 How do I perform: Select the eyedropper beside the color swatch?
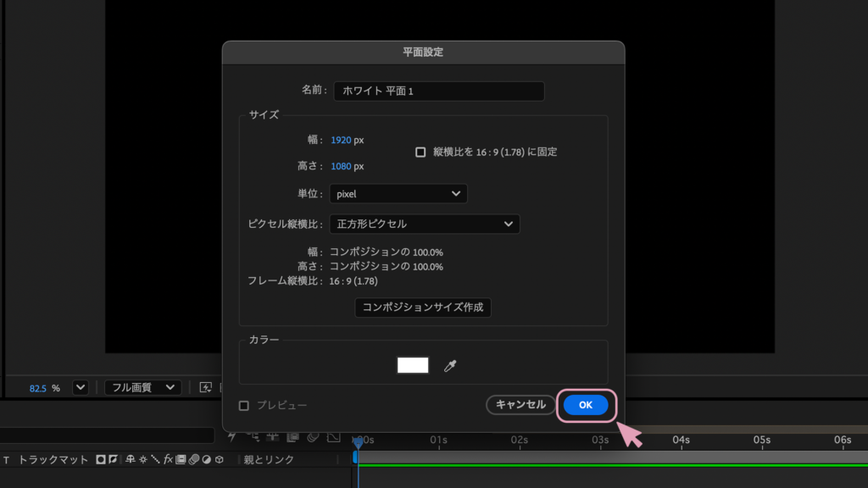(450, 366)
